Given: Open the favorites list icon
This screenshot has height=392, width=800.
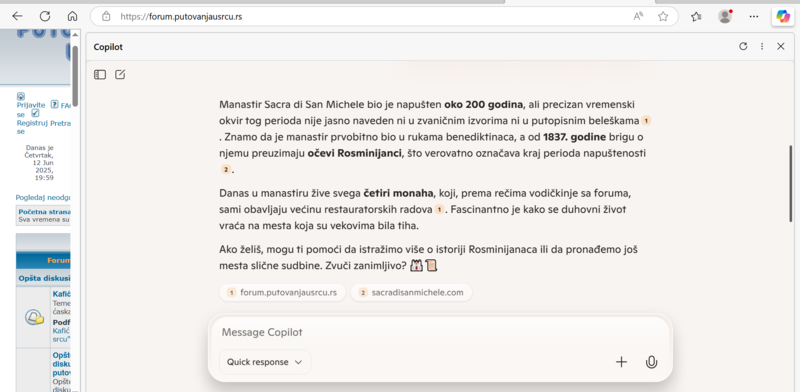Looking at the screenshot, I should [x=696, y=16].
